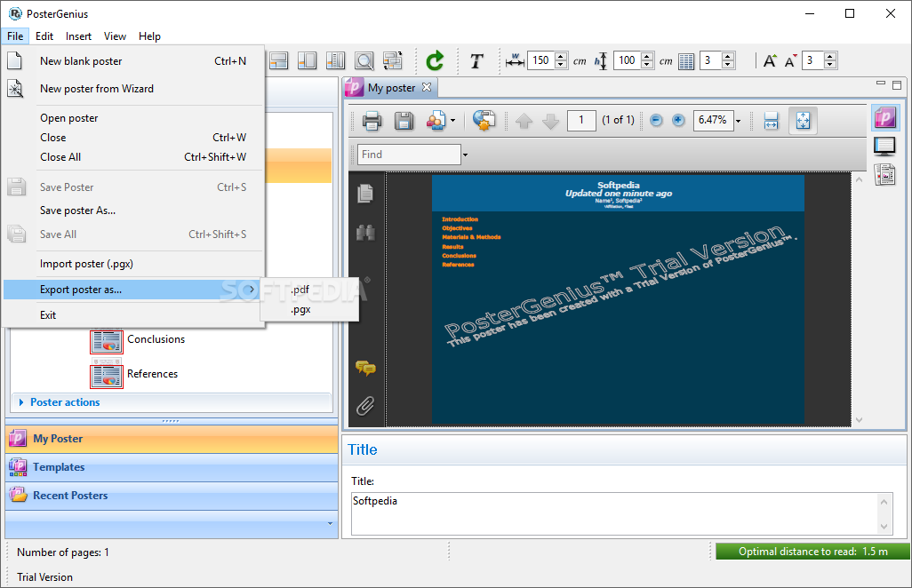Select the My poster document tab
Screen dimensions: 912x588
(389, 88)
